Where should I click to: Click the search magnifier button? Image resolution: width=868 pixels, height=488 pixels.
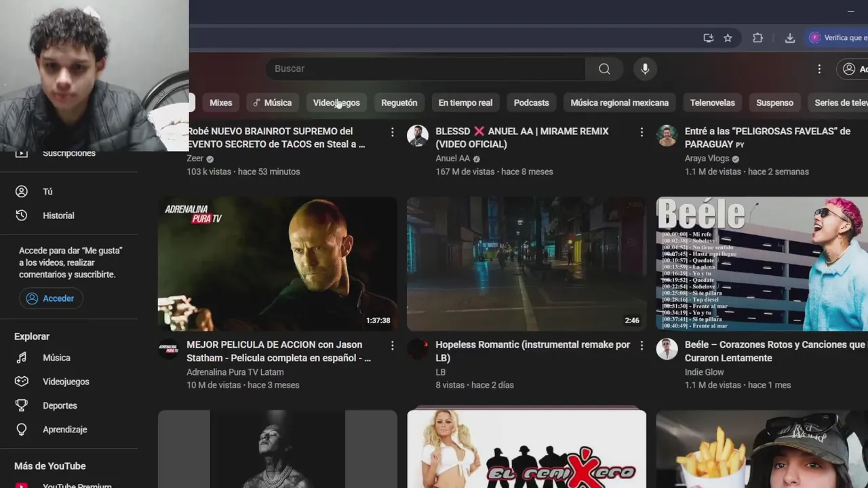point(604,68)
